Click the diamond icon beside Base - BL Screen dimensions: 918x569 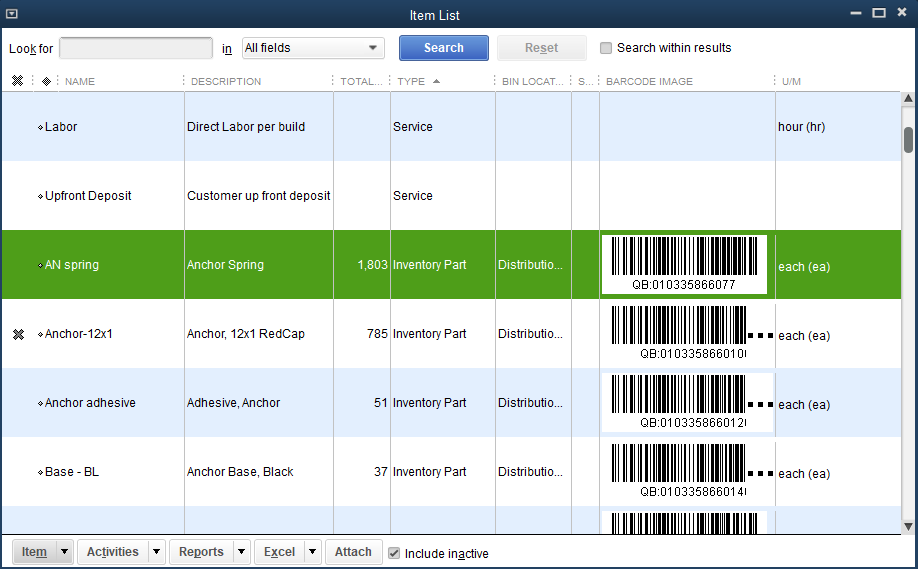[x=40, y=472]
